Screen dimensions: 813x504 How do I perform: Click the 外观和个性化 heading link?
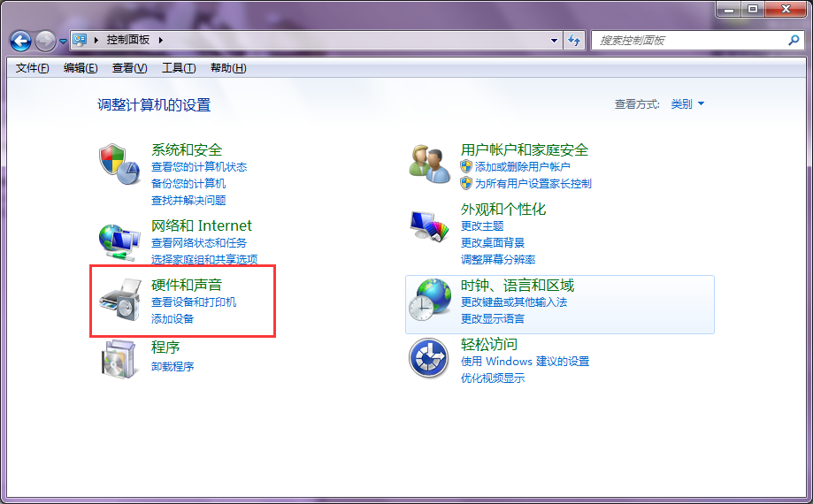503,209
